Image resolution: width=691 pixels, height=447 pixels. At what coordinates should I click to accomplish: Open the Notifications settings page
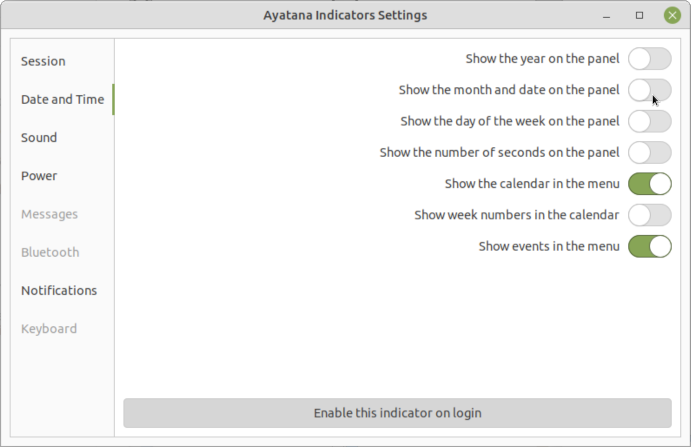(62, 291)
